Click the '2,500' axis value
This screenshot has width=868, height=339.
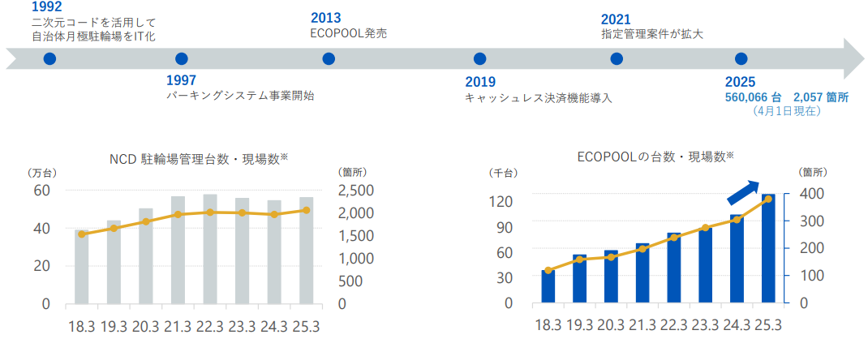[x=356, y=191]
